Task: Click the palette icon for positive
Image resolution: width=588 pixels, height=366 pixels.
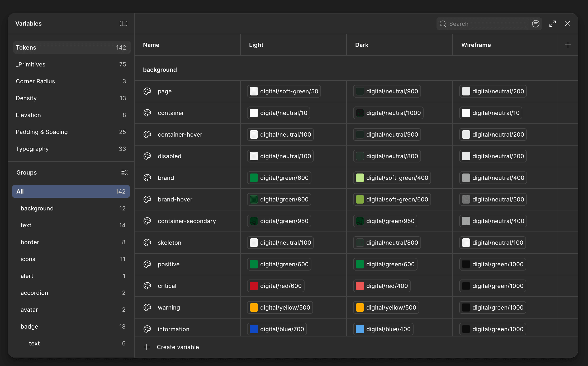Action: point(147,264)
